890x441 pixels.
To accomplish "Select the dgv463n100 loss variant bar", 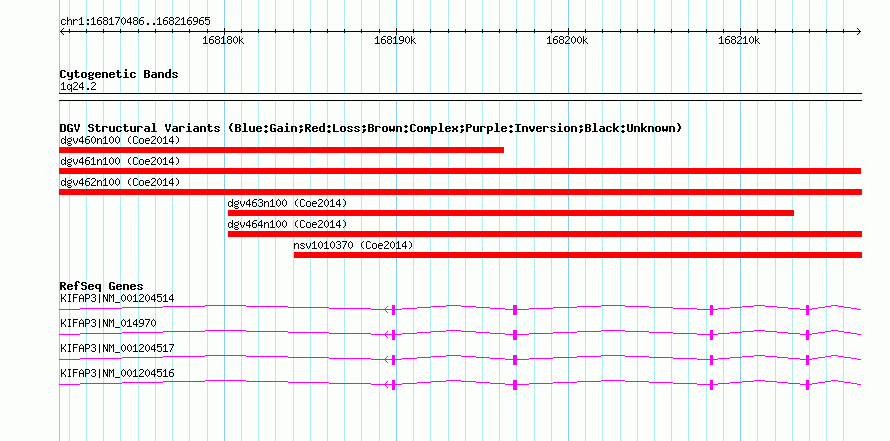I will tap(511, 213).
